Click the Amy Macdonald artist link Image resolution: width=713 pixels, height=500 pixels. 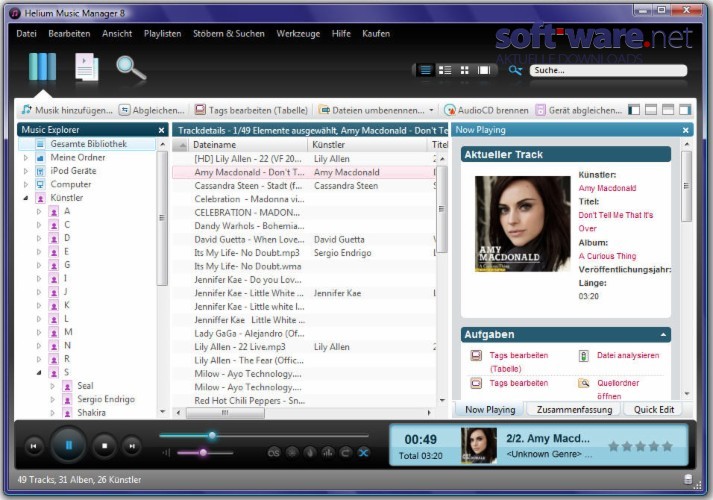coord(607,188)
